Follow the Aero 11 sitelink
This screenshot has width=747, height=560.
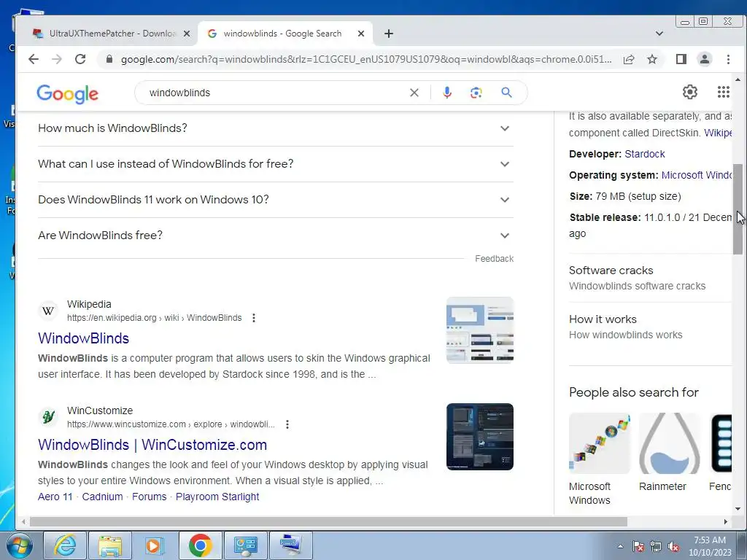pyautogui.click(x=55, y=497)
